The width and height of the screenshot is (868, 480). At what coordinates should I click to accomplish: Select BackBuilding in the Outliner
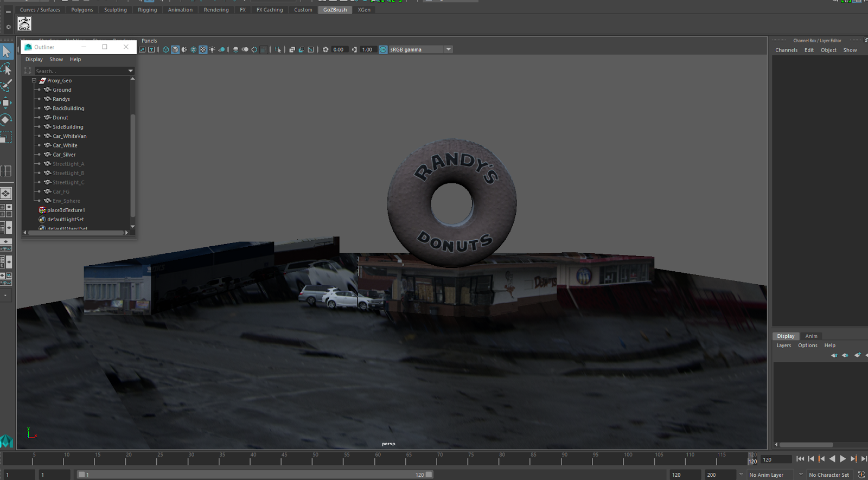[68, 108]
